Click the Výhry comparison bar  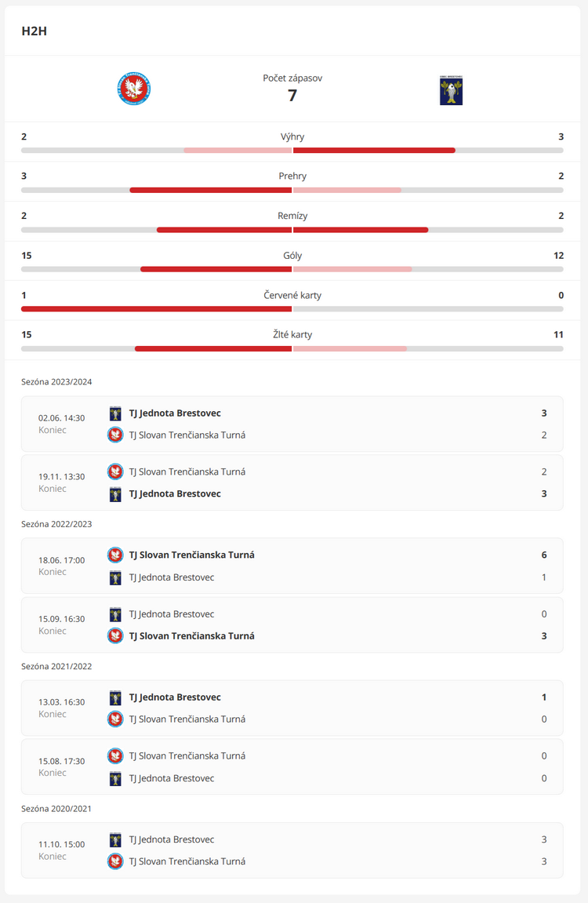292,150
